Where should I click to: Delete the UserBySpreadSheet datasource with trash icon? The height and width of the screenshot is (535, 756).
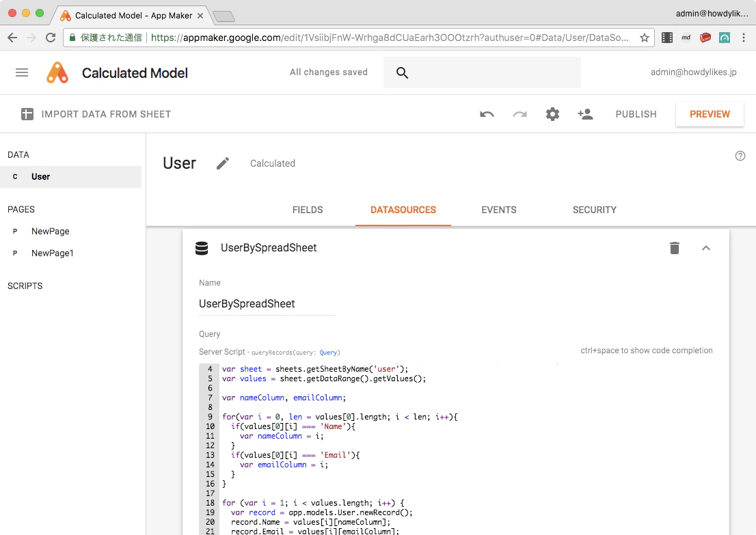(675, 248)
